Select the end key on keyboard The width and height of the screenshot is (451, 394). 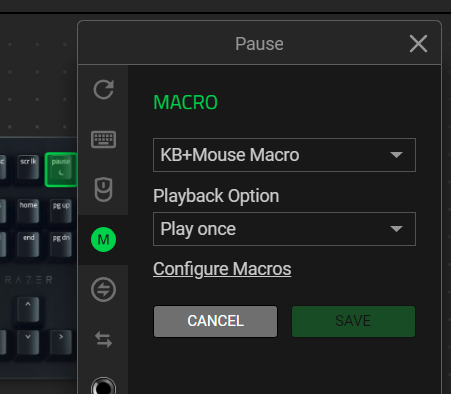coord(28,244)
